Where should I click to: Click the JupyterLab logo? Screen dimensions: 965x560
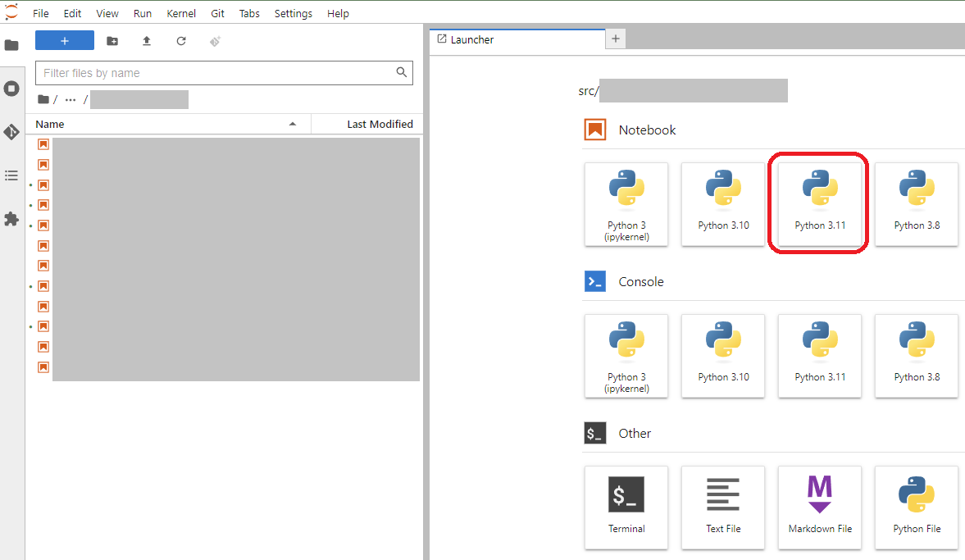pyautogui.click(x=11, y=11)
